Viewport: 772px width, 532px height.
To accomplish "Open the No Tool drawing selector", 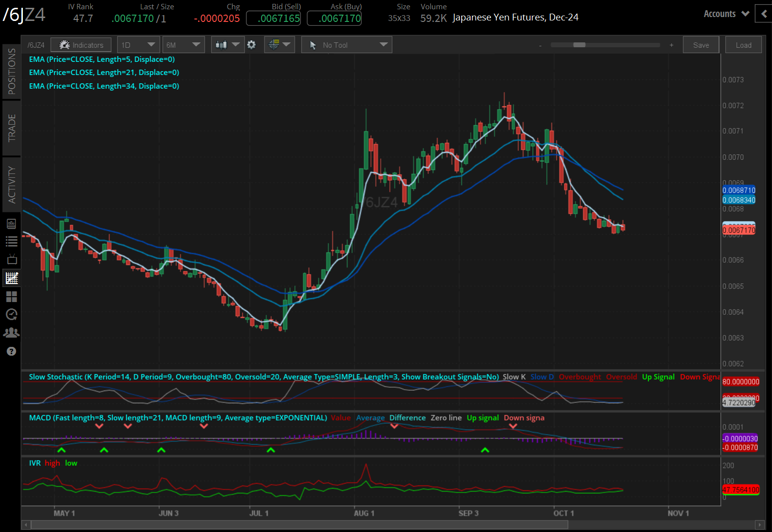I will [346, 45].
